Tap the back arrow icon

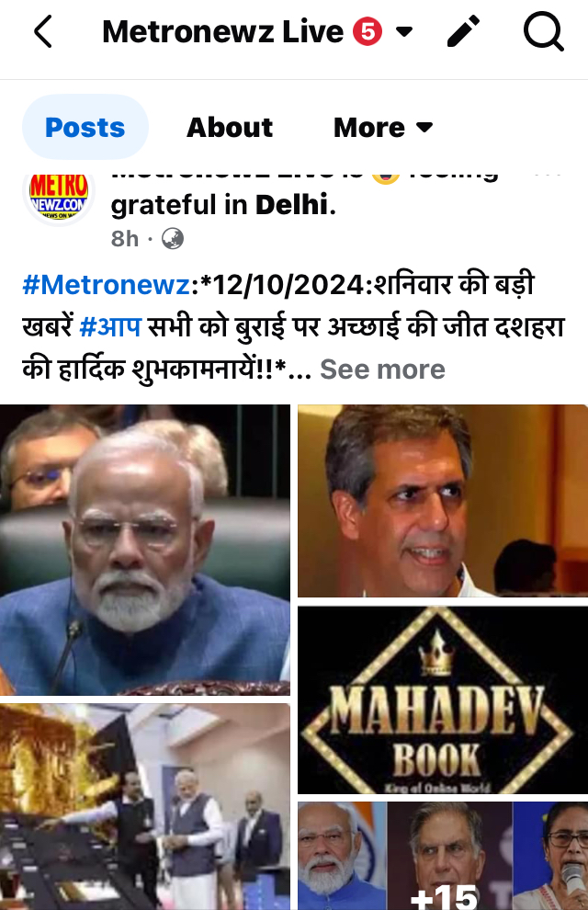click(x=43, y=31)
